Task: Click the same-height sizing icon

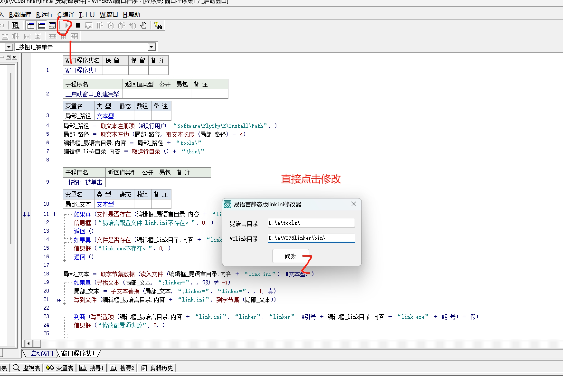Action: (x=63, y=37)
